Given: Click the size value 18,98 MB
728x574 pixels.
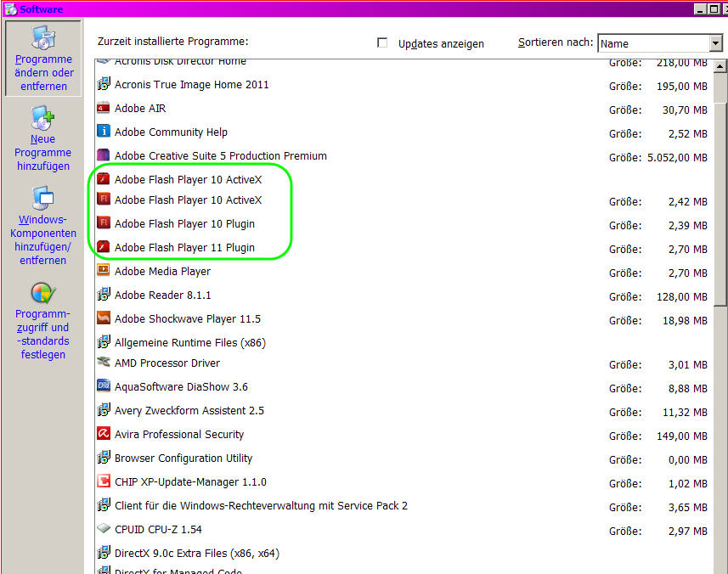Looking at the screenshot, I should tap(685, 321).
